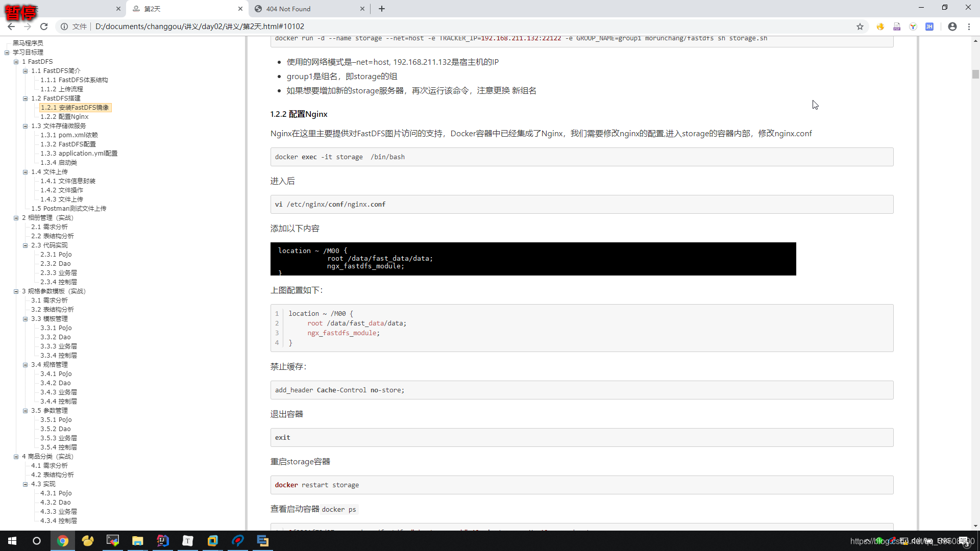Click the blue JH extension icon
The height and width of the screenshot is (551, 980).
(x=929, y=27)
